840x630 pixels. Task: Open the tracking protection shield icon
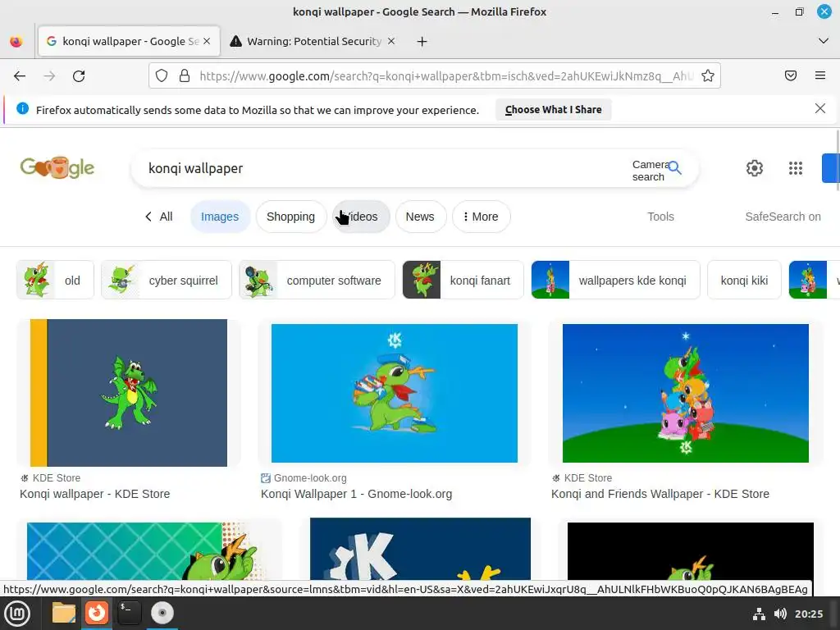(x=162, y=76)
